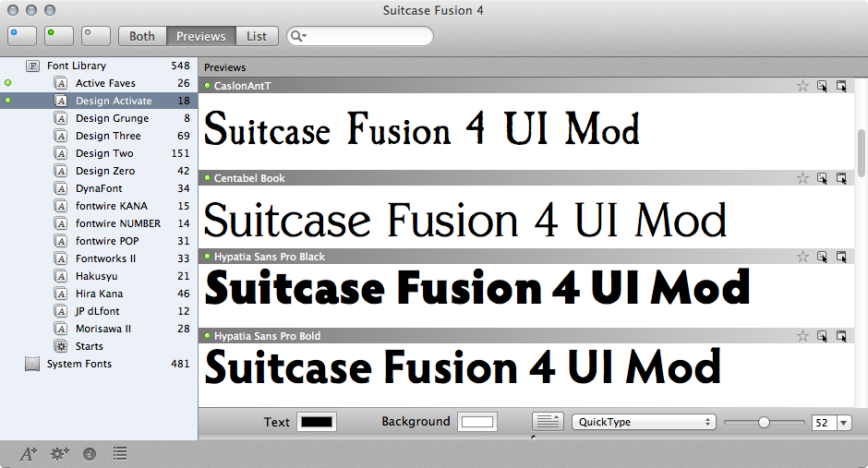
Task: Click last preview action icon on CaslonAntT
Action: (841, 86)
